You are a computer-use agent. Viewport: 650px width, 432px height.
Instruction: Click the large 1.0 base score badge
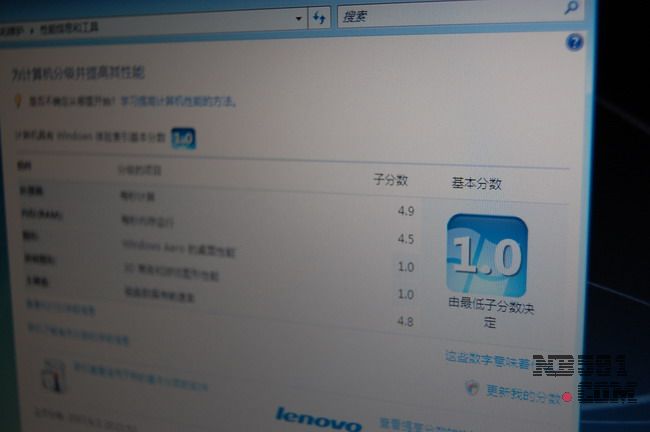487,255
